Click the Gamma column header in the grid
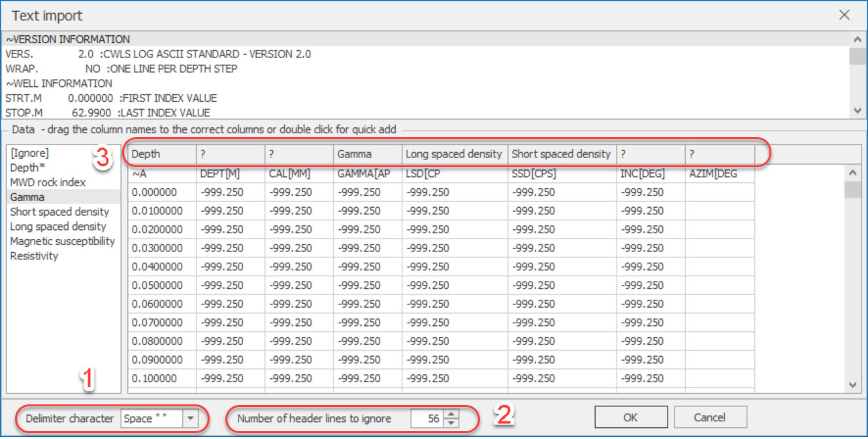This screenshot has width=868, height=439. click(x=367, y=154)
